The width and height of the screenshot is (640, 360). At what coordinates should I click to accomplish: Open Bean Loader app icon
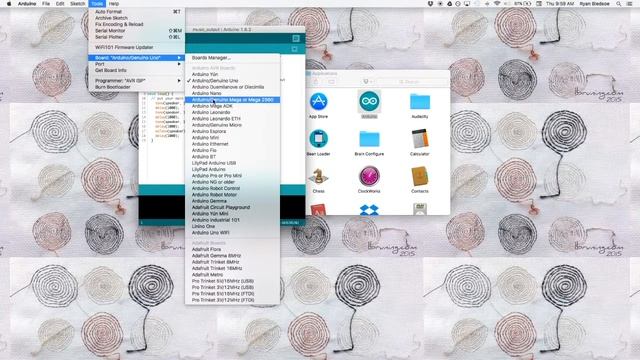tap(318, 138)
